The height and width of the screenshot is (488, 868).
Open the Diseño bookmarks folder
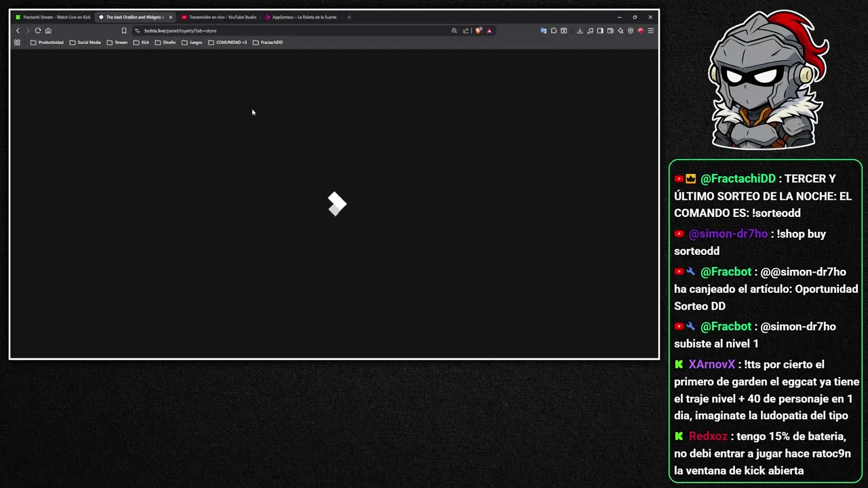165,42
